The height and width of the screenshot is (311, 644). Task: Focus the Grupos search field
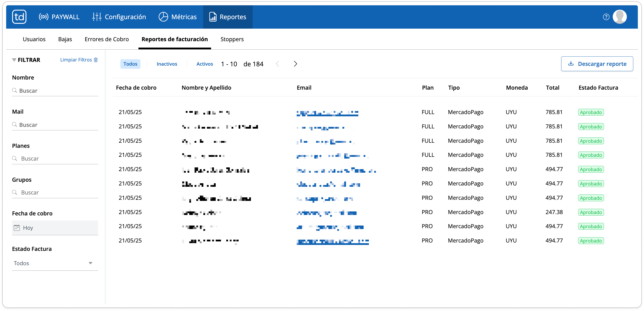click(55, 193)
